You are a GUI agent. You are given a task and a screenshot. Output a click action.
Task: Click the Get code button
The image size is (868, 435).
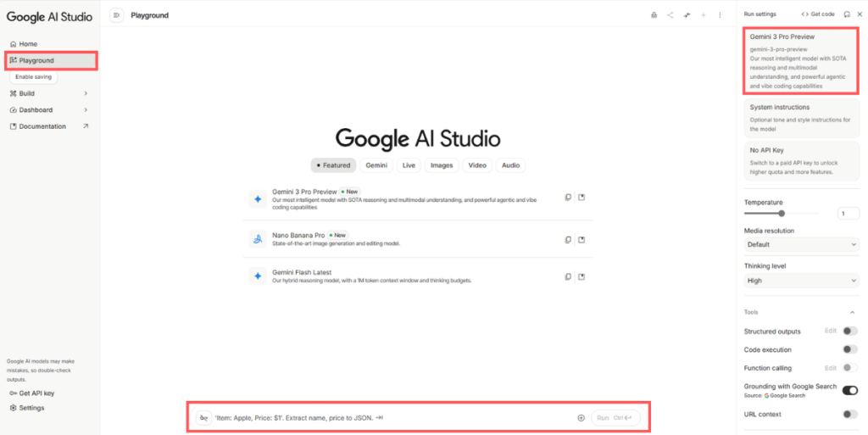(x=818, y=14)
